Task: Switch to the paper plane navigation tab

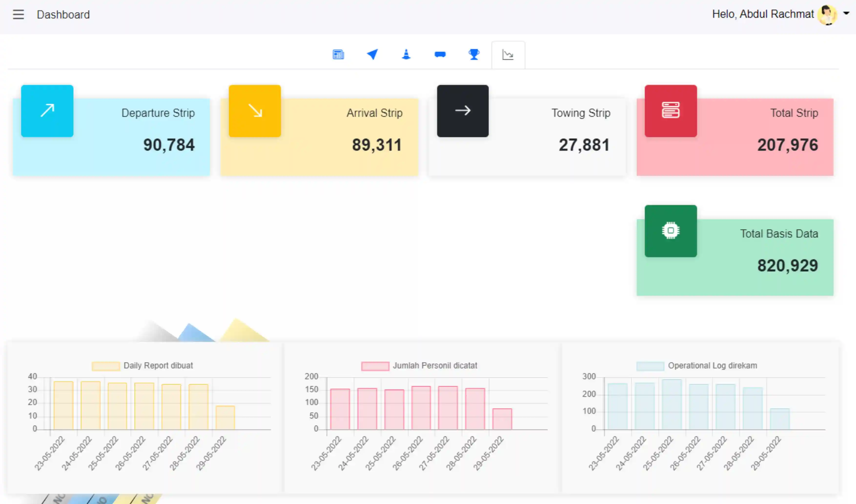Action: tap(372, 54)
